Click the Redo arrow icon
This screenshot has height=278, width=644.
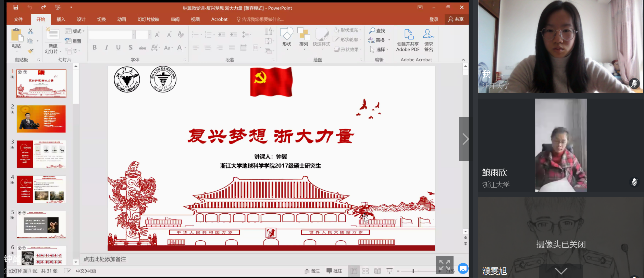(x=44, y=7)
